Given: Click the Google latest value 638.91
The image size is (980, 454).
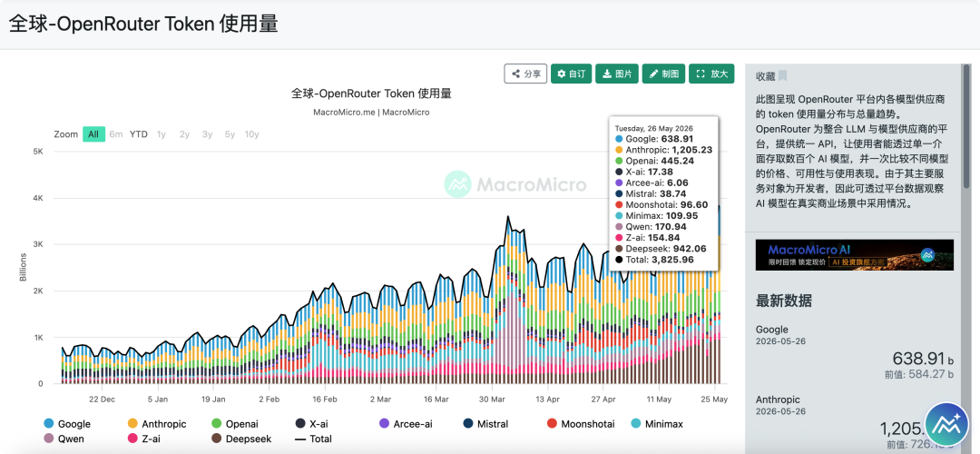Looking at the screenshot, I should [918, 359].
